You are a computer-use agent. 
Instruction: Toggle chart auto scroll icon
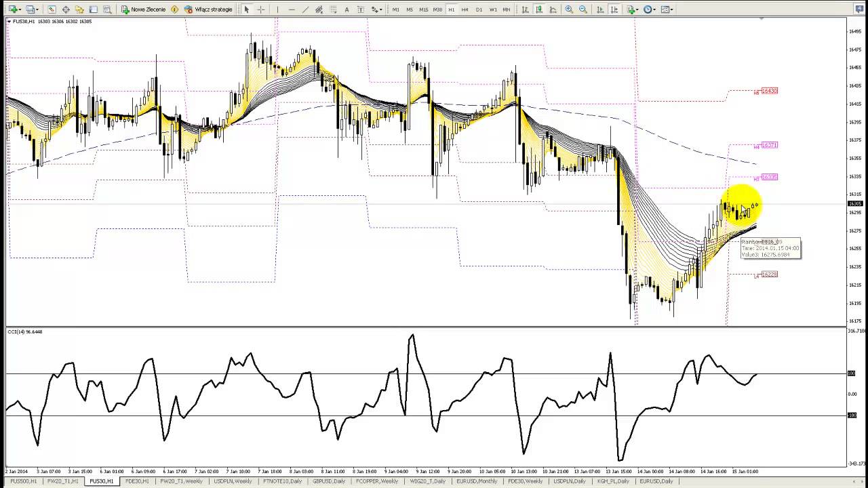(600, 9)
